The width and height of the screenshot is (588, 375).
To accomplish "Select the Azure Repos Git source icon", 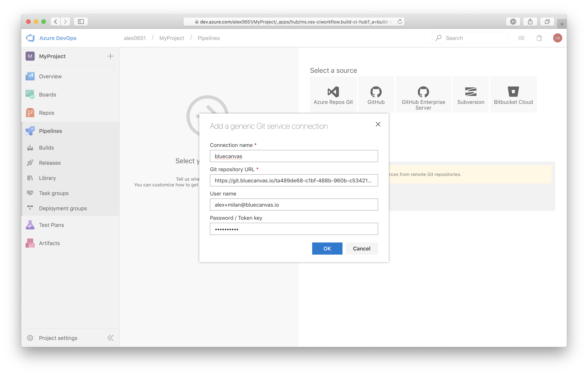I will (333, 92).
